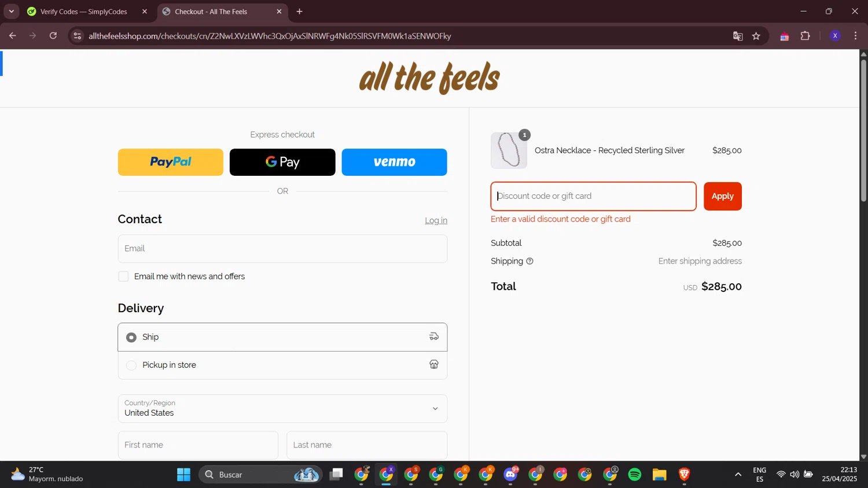This screenshot has height=488, width=868.
Task: Expand the Country/Region dropdown
Action: [282, 409]
